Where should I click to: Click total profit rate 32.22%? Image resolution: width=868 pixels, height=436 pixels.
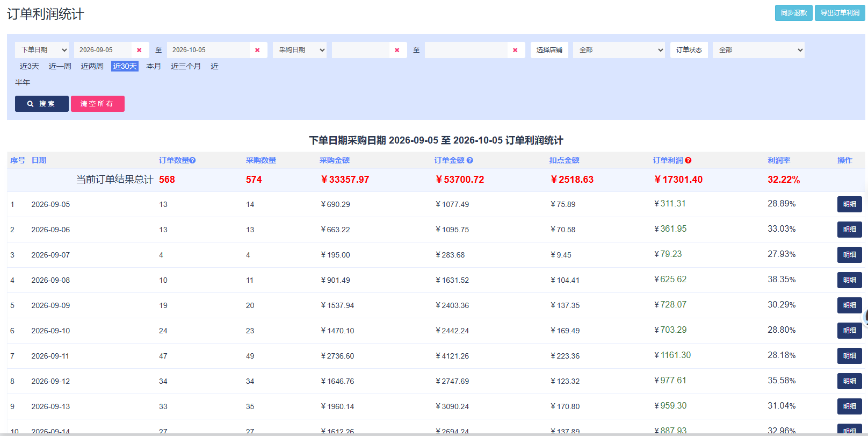[784, 180]
